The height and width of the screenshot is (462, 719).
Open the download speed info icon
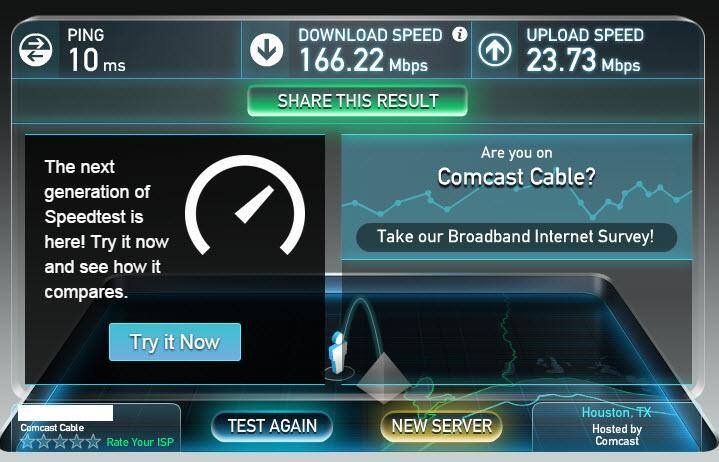tap(459, 34)
